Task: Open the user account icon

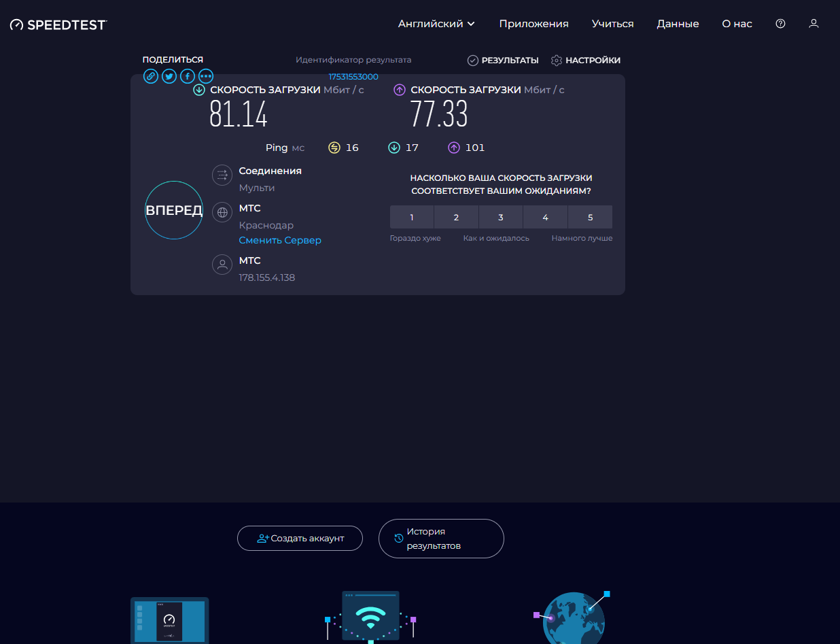Action: [813, 24]
